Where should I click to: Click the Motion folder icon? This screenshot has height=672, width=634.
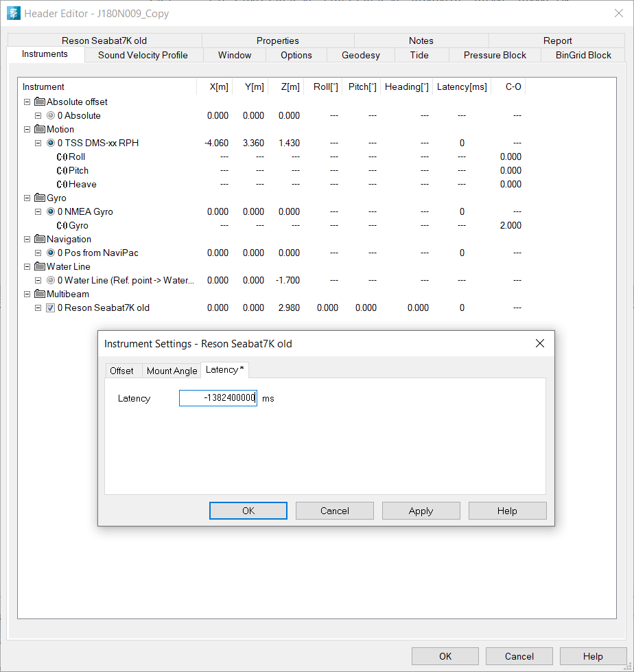(39, 129)
